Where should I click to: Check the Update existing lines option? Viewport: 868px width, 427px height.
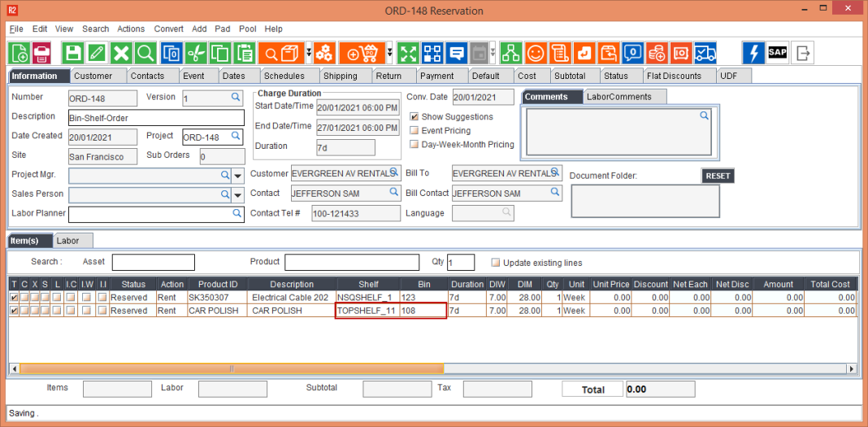coord(496,263)
